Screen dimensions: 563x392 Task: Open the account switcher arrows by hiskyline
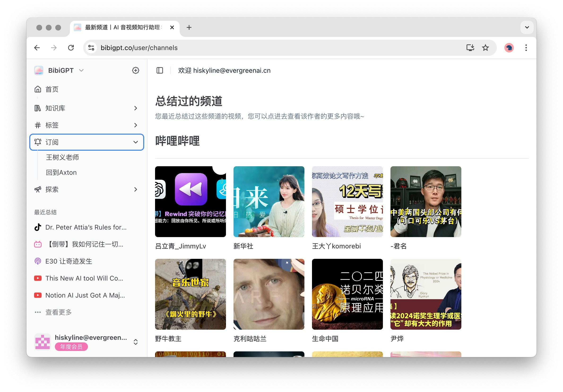(x=135, y=342)
